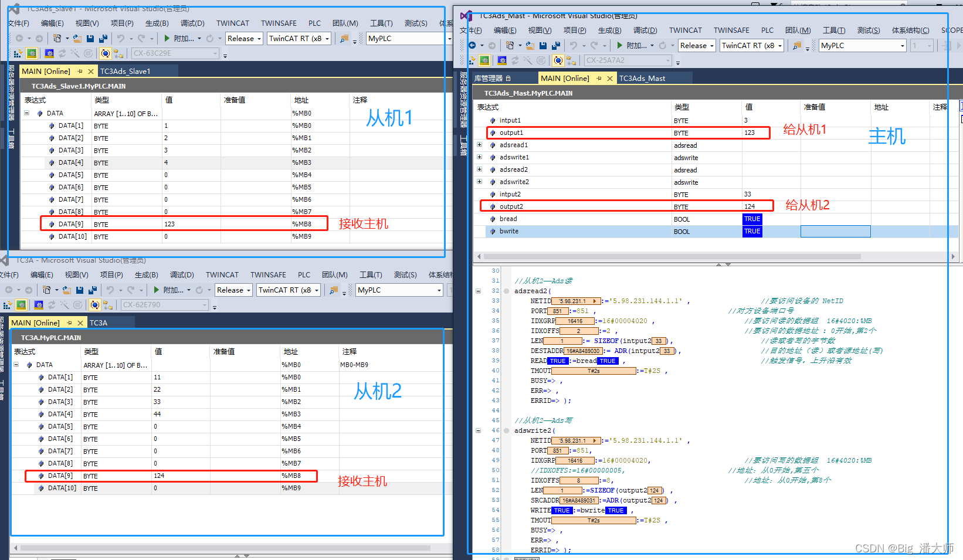Click the Open File icon in TC3Ads_Slave1 toolbar
The width and height of the screenshot is (963, 560).
pos(77,39)
